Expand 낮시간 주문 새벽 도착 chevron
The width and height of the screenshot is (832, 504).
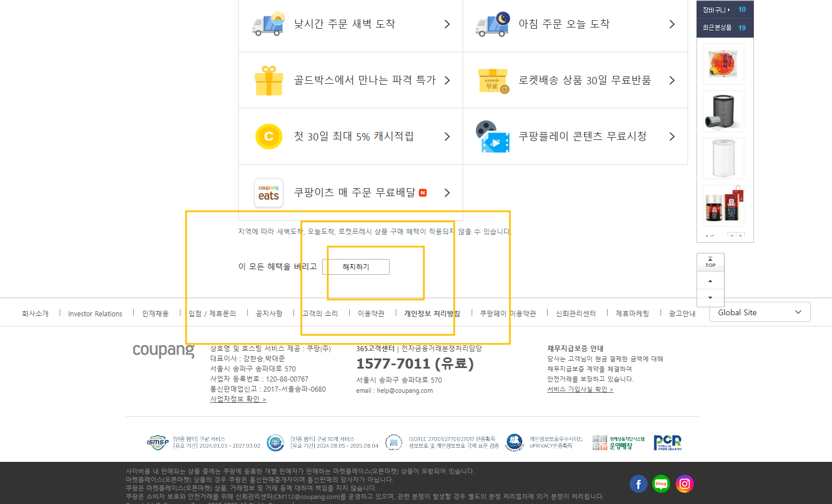point(447,24)
